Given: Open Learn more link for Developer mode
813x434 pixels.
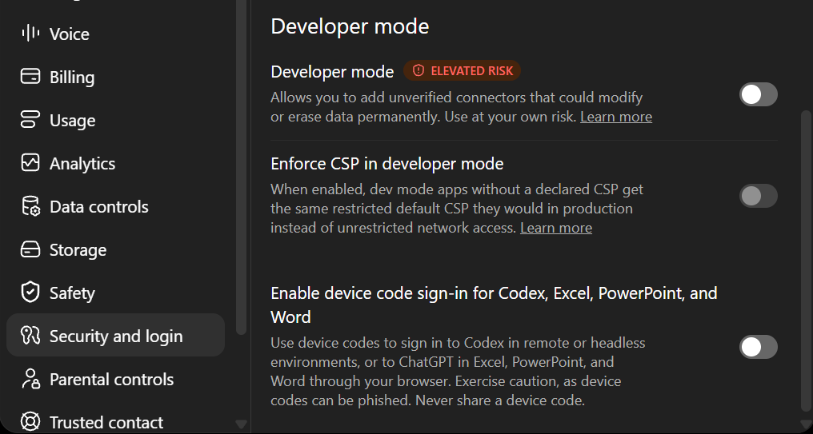Looking at the screenshot, I should coord(616,117).
